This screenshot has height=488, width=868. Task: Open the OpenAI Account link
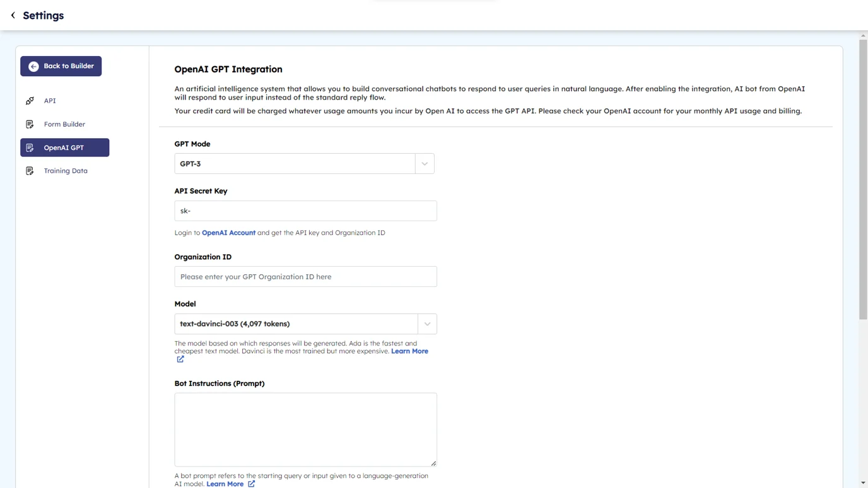228,233
